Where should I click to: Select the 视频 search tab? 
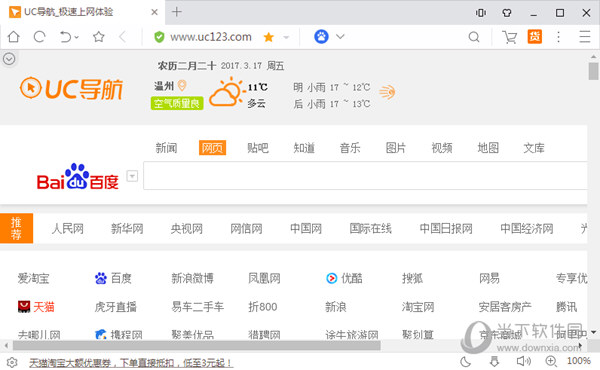pos(442,148)
